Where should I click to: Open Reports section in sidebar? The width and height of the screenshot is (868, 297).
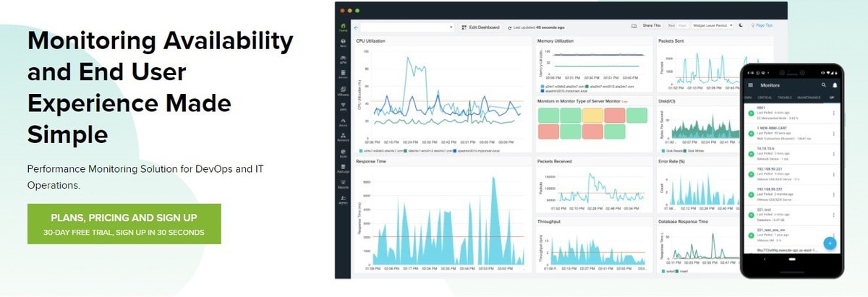(343, 185)
